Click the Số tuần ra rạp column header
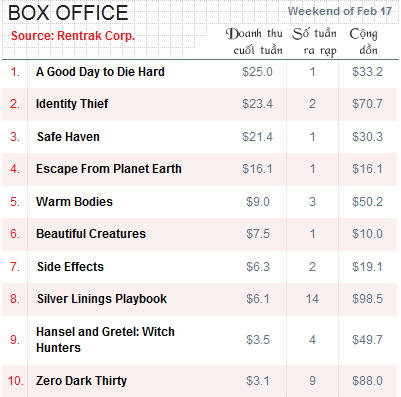Screen dimensions: 401x397 [x=315, y=42]
